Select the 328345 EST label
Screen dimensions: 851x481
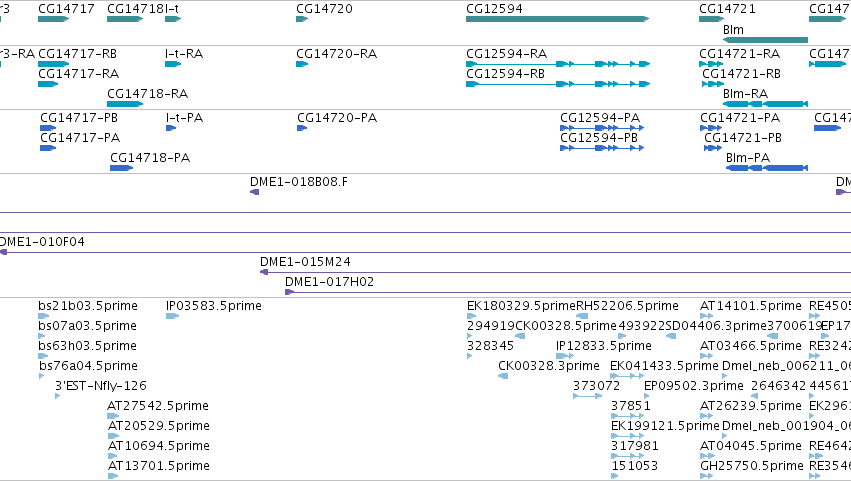(x=490, y=346)
